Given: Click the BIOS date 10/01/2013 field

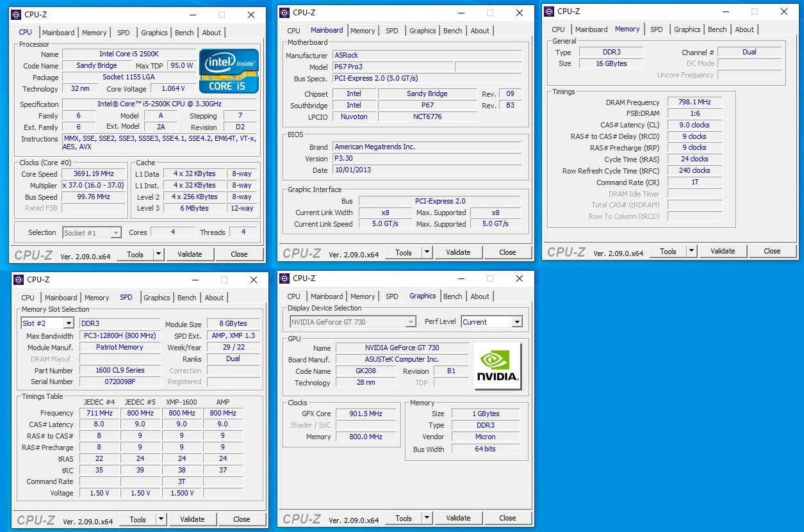Looking at the screenshot, I should point(427,170).
